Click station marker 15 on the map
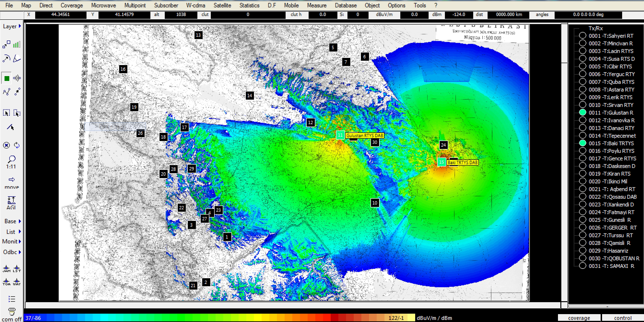The image size is (644, 322). pyautogui.click(x=442, y=162)
